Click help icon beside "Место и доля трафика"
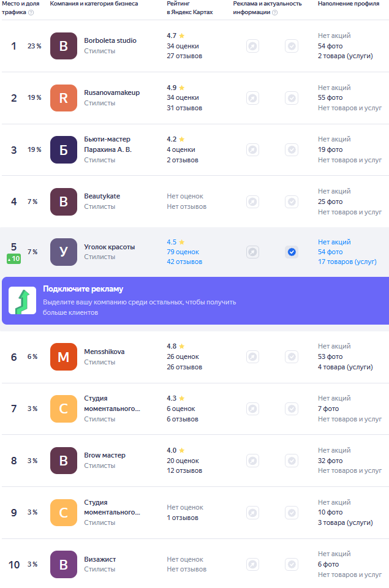 [31, 12]
